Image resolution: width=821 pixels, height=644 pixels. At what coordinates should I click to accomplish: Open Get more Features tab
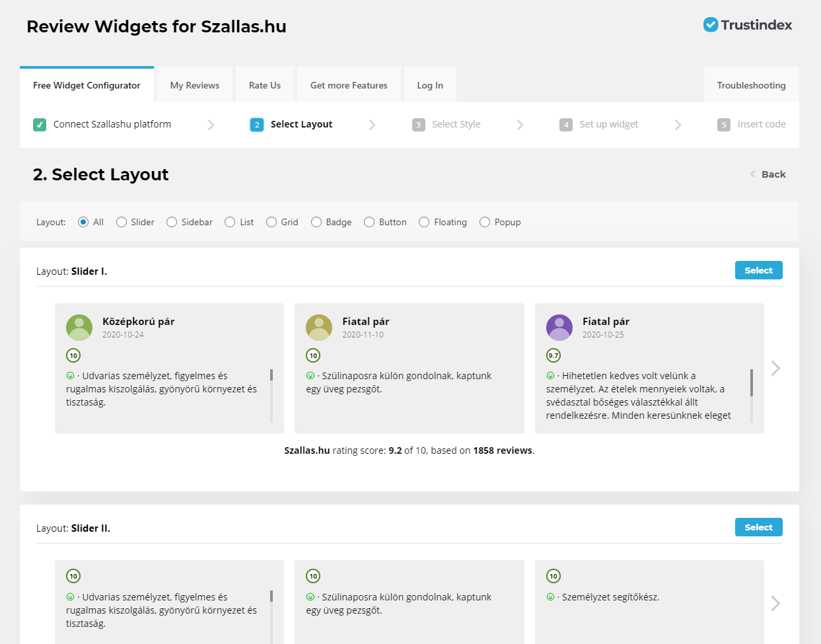point(349,85)
